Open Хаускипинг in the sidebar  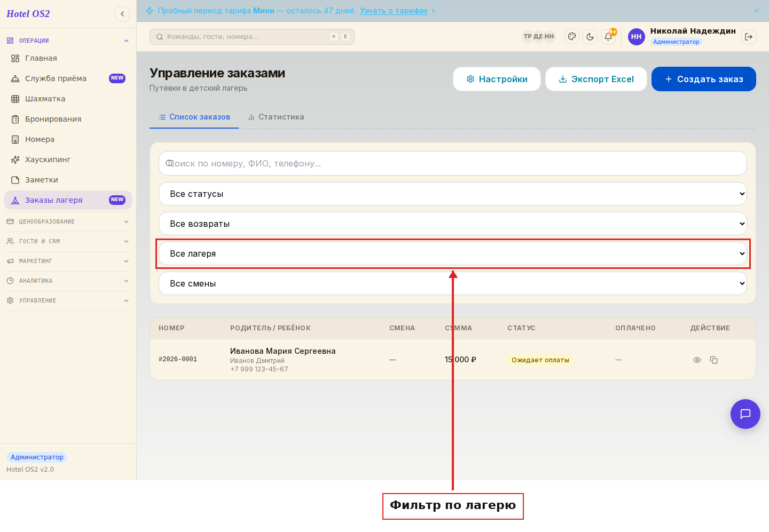(68, 160)
